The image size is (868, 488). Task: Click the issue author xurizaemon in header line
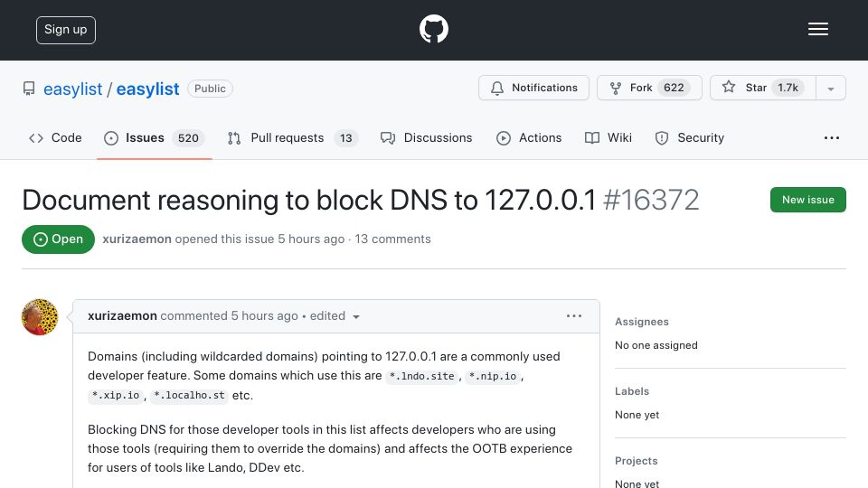[x=137, y=239]
